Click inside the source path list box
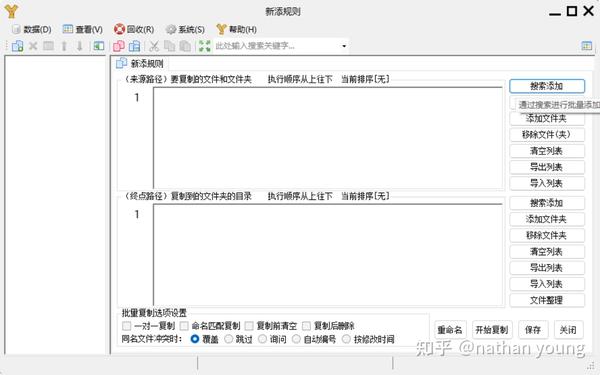600x375 pixels. tap(328, 138)
